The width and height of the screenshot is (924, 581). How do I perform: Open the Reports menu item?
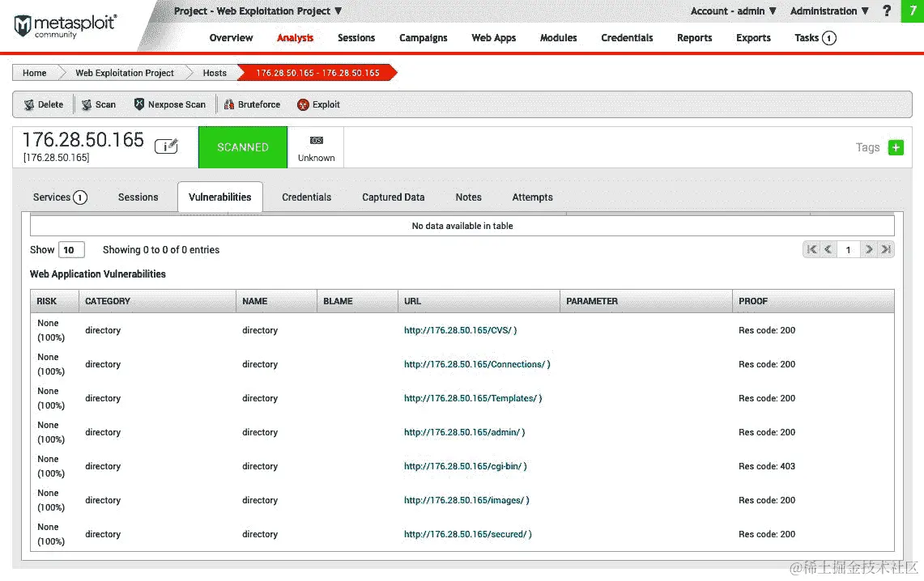tap(694, 38)
